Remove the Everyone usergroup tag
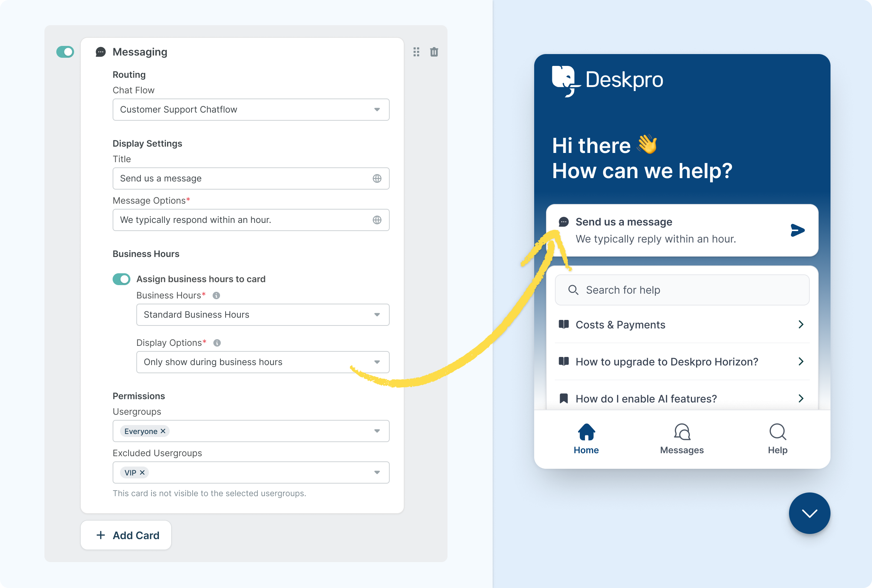Image resolution: width=872 pixels, height=588 pixels. (x=163, y=431)
